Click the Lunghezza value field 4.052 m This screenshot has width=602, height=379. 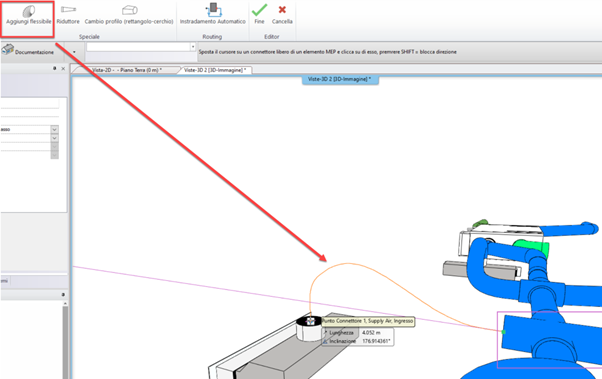click(x=376, y=333)
